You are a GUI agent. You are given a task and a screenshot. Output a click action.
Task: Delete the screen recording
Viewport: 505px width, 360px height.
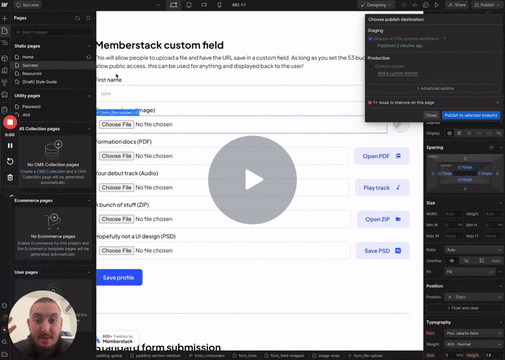[x=10, y=177]
